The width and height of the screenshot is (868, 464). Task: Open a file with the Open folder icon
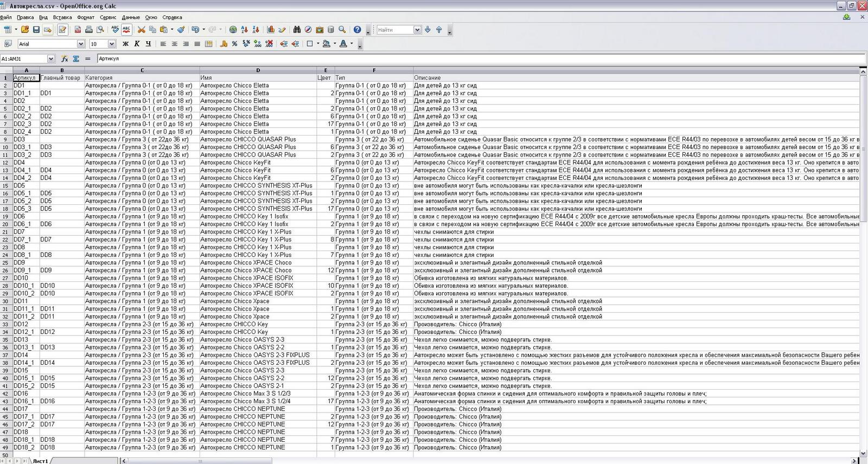[25, 30]
